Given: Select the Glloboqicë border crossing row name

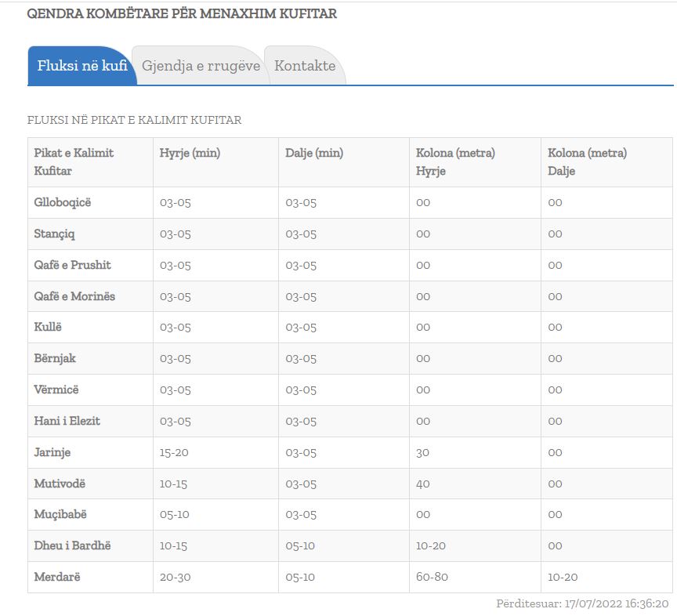Looking at the screenshot, I should [63, 202].
